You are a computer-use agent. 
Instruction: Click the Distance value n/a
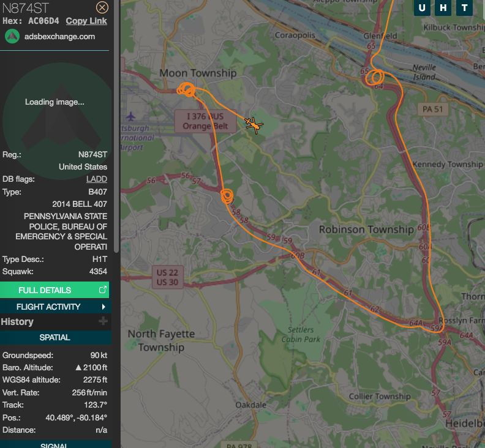102,430
